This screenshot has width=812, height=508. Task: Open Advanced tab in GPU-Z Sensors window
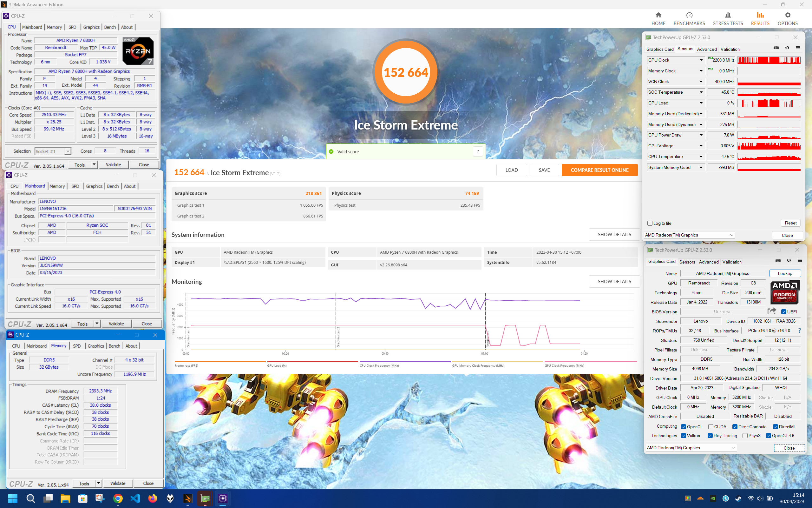(x=707, y=49)
